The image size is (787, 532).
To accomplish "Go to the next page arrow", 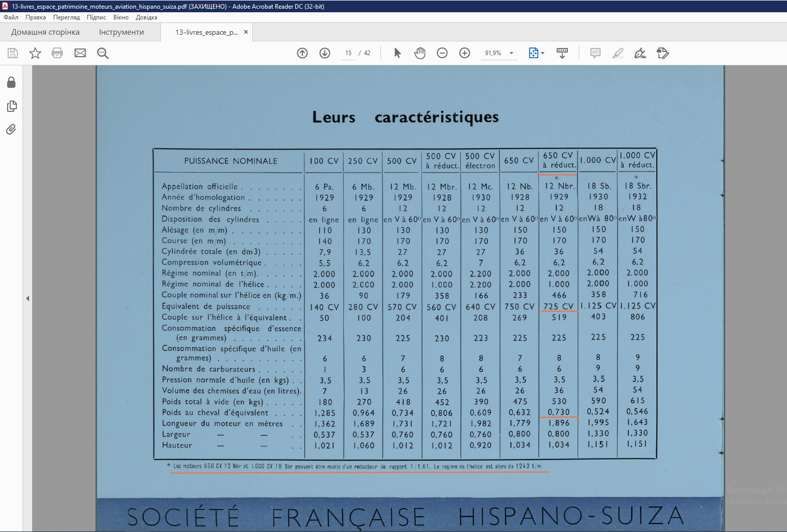I will [x=325, y=53].
